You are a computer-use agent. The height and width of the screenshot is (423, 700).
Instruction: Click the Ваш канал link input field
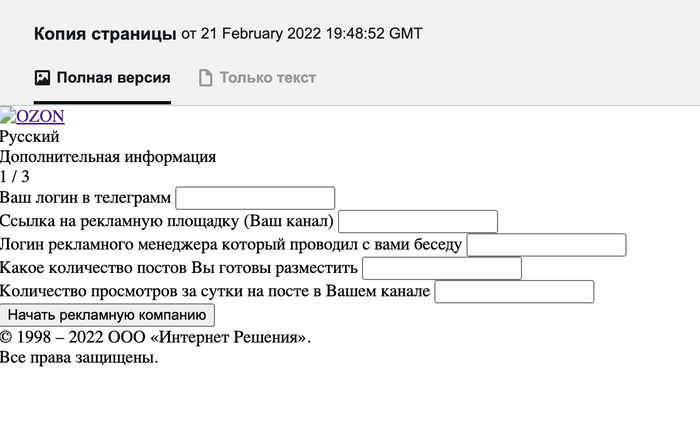[x=418, y=221]
